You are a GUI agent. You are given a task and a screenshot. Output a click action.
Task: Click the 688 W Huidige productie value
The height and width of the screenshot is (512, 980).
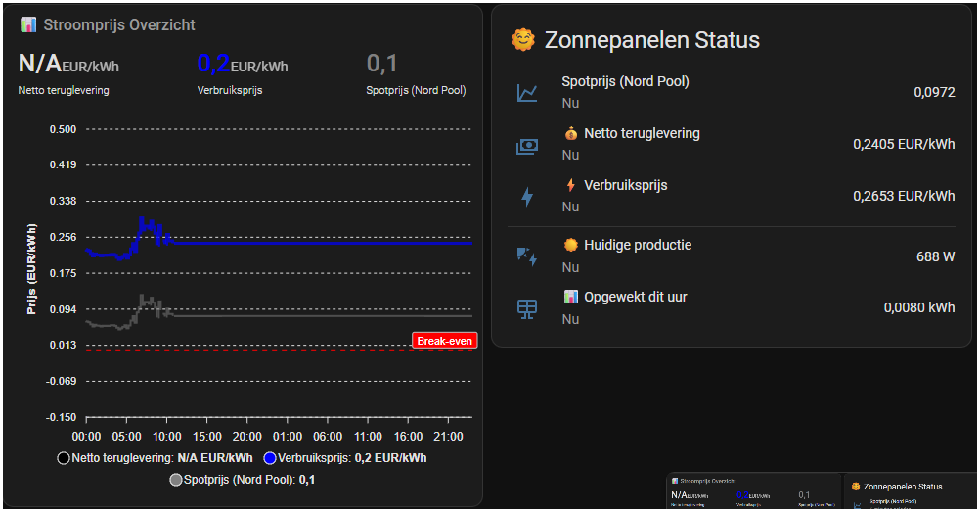[935, 256]
